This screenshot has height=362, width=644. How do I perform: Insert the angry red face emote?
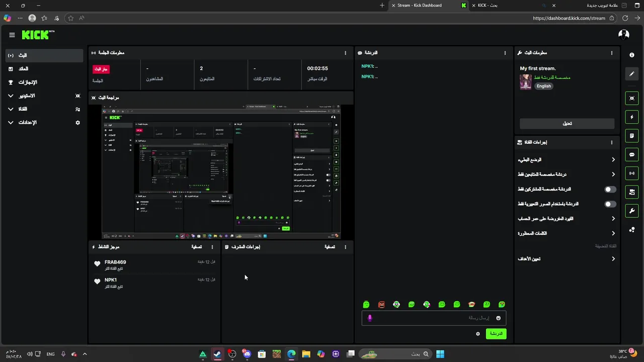tap(381, 304)
